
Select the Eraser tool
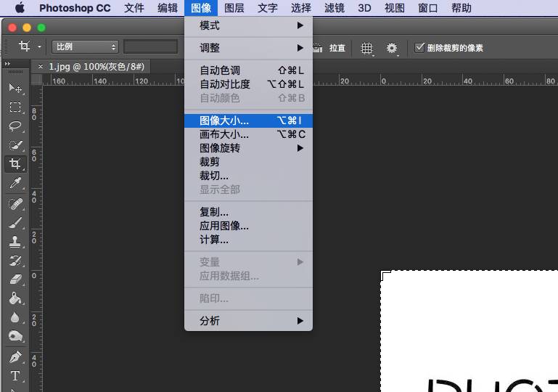15,279
